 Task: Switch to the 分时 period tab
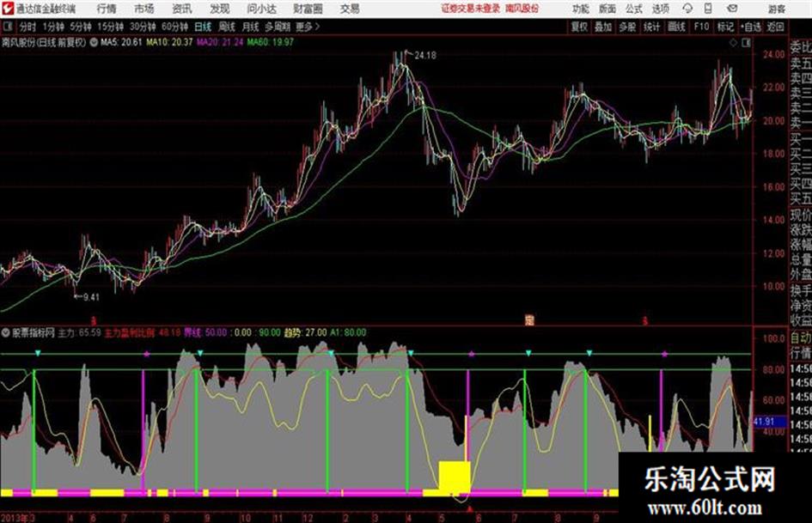point(27,27)
